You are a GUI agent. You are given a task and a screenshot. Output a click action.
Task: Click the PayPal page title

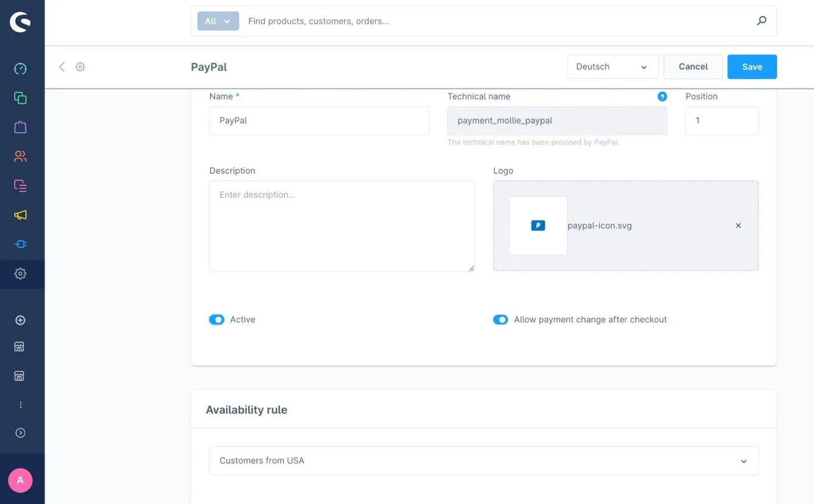209,67
